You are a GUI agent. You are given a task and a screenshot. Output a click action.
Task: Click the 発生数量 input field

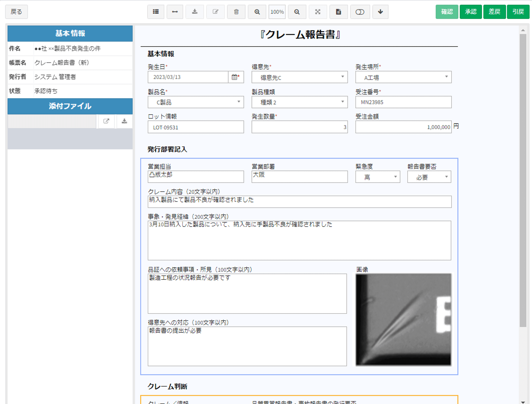tap(299, 127)
